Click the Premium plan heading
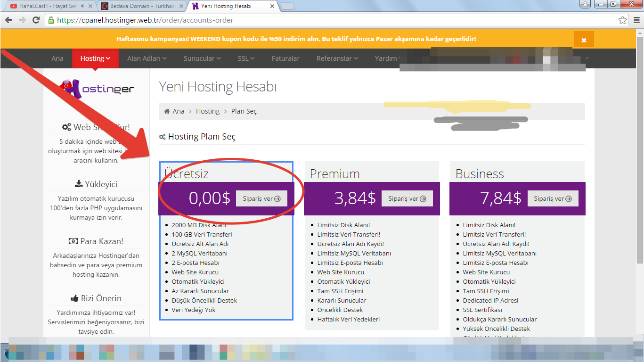The image size is (644, 362). pos(335,173)
